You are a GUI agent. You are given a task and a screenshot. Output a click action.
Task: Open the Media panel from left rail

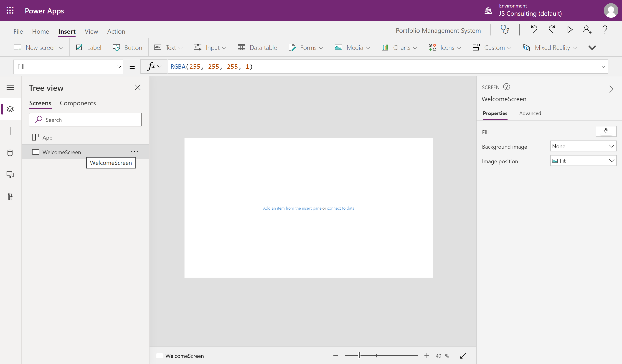[10, 175]
